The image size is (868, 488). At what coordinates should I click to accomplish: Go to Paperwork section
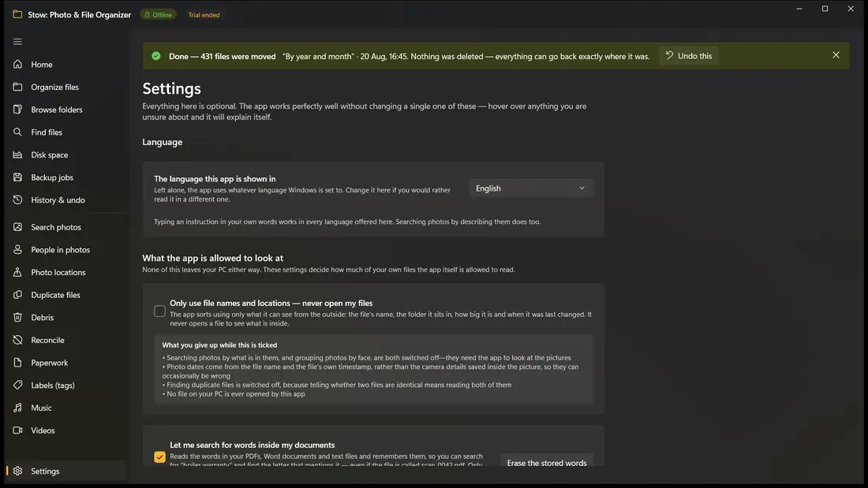pos(65,363)
